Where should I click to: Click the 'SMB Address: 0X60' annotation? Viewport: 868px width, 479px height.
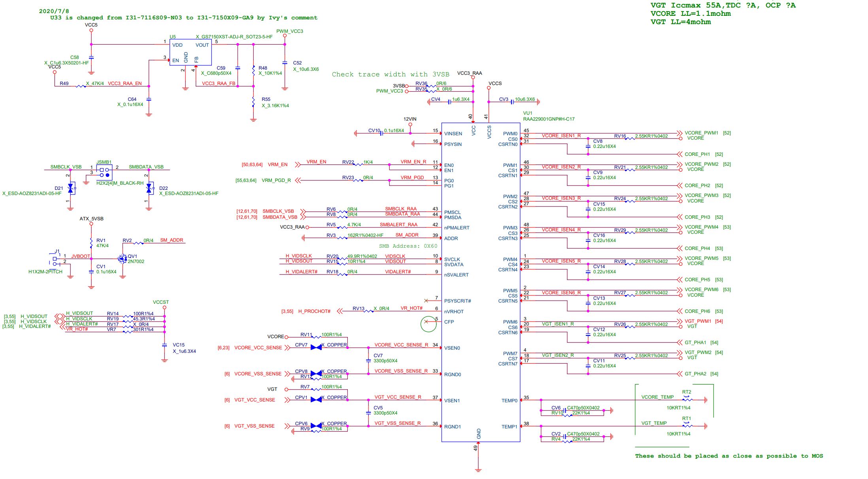pos(408,246)
